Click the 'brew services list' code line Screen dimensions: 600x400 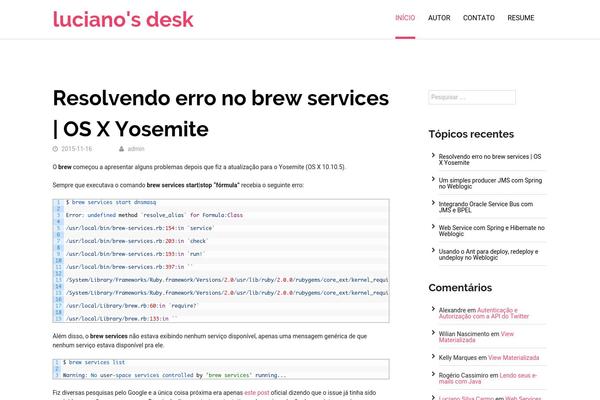[x=94, y=362]
